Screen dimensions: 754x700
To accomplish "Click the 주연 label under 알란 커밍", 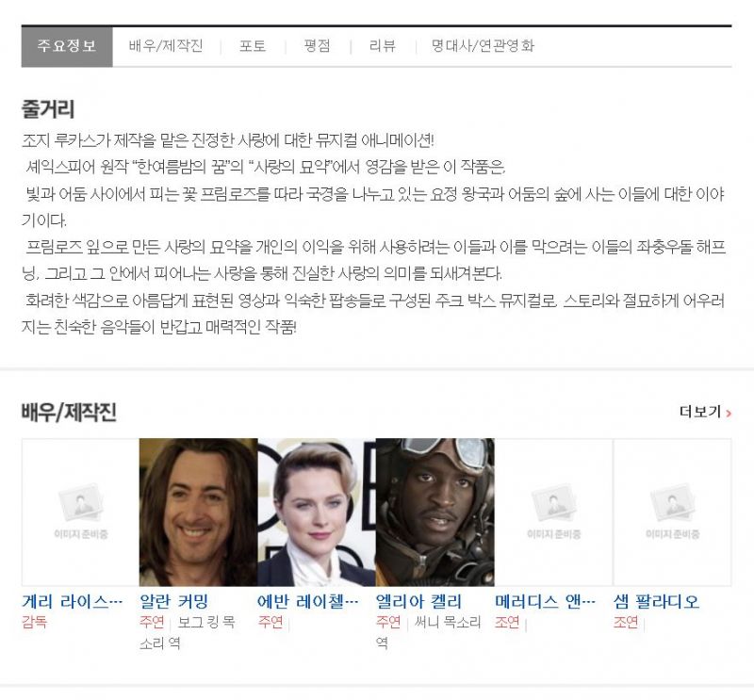I will [x=152, y=622].
